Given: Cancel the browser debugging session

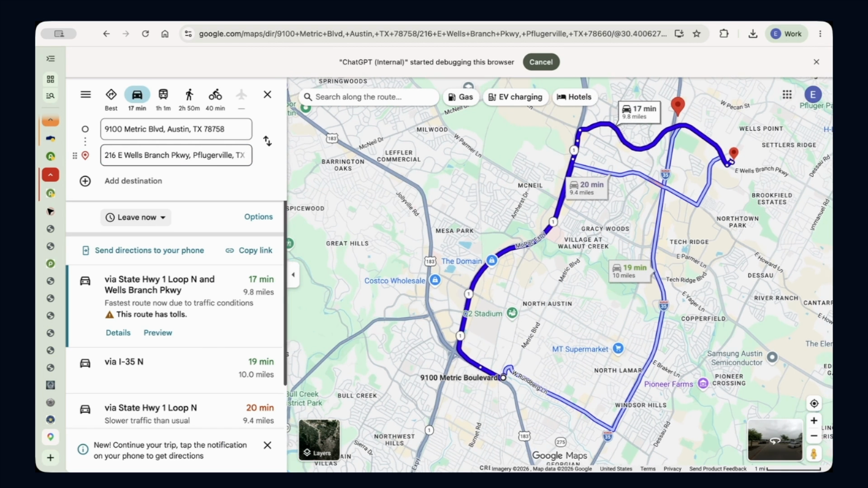Looking at the screenshot, I should click(541, 62).
